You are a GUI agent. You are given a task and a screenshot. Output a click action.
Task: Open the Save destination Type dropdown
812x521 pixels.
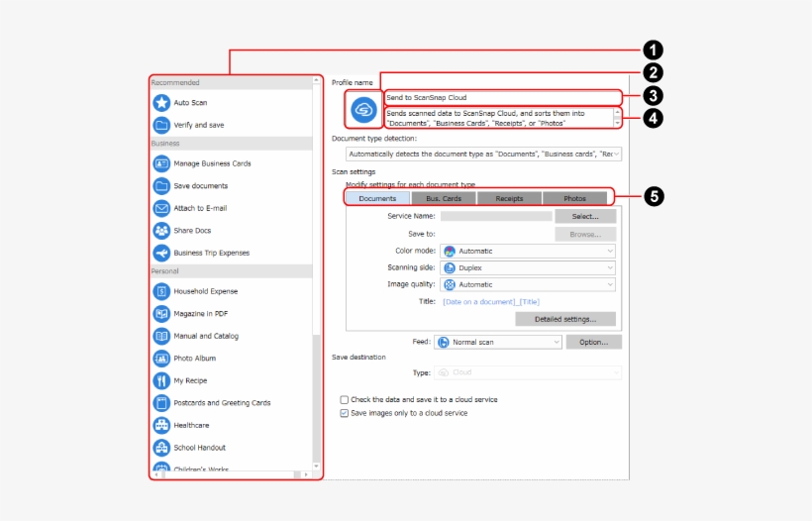pyautogui.click(x=528, y=372)
